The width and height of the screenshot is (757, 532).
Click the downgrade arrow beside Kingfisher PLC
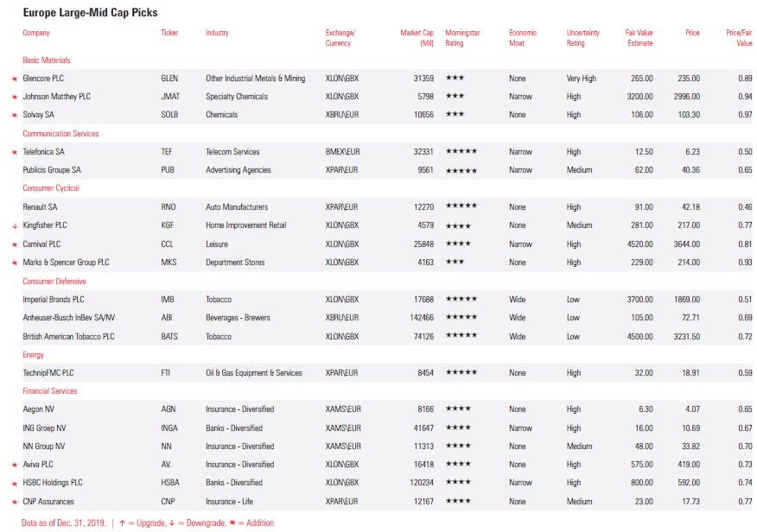14,225
